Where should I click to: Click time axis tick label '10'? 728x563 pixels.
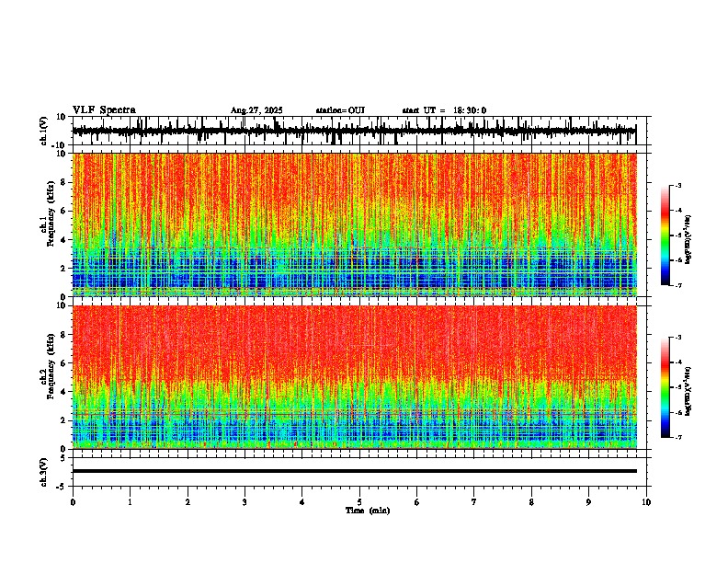point(646,502)
